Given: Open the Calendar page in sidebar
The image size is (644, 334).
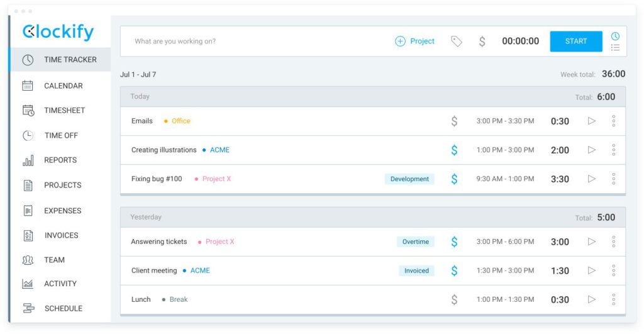Looking at the screenshot, I should pyautogui.click(x=63, y=86).
